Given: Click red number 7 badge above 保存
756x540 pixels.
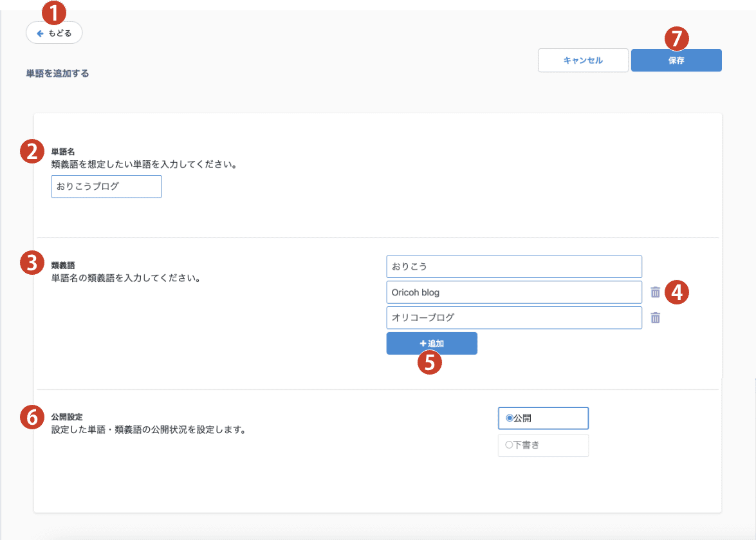Looking at the screenshot, I should (676, 38).
